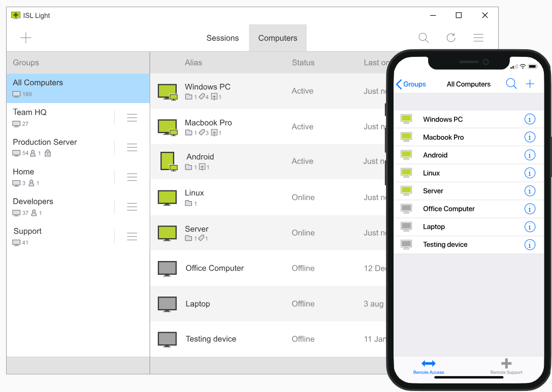This screenshot has height=392, width=552.
Task: Tap the info icon for Macbook Pro on phone
Action: (x=530, y=137)
